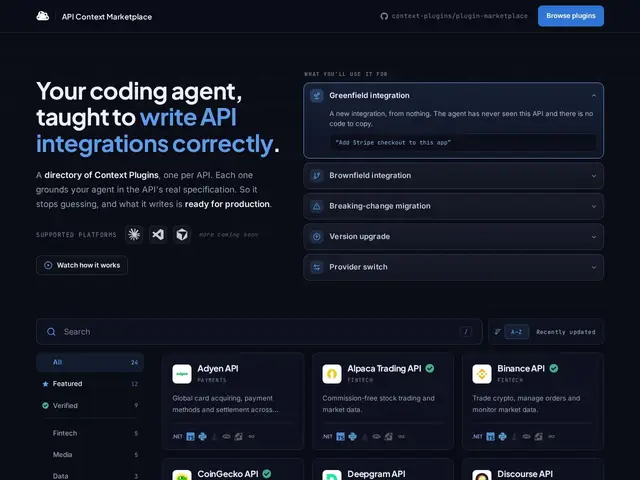Click the slash shortcut badge in search

[x=466, y=332]
